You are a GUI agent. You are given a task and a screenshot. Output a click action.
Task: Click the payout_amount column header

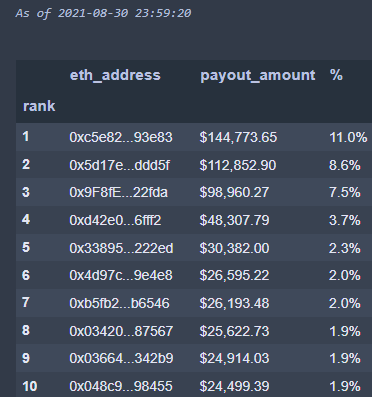pos(257,75)
